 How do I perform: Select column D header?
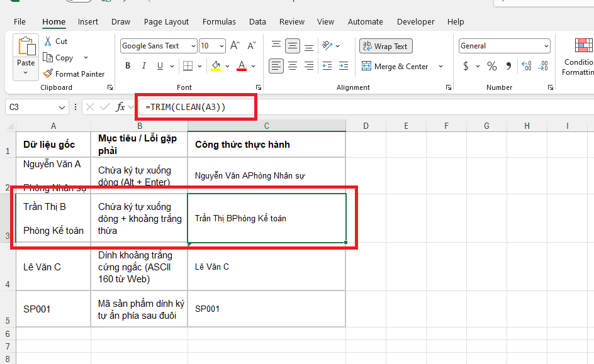[366, 126]
